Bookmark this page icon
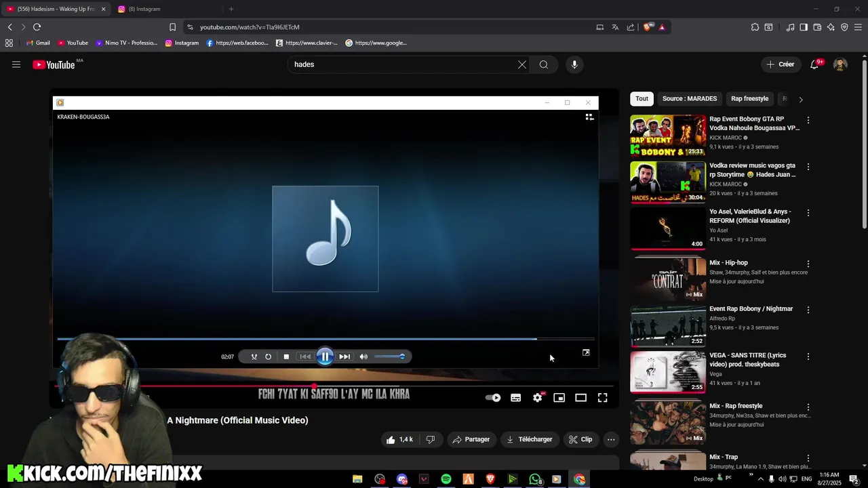Viewport: 868px width, 488px height. (172, 27)
